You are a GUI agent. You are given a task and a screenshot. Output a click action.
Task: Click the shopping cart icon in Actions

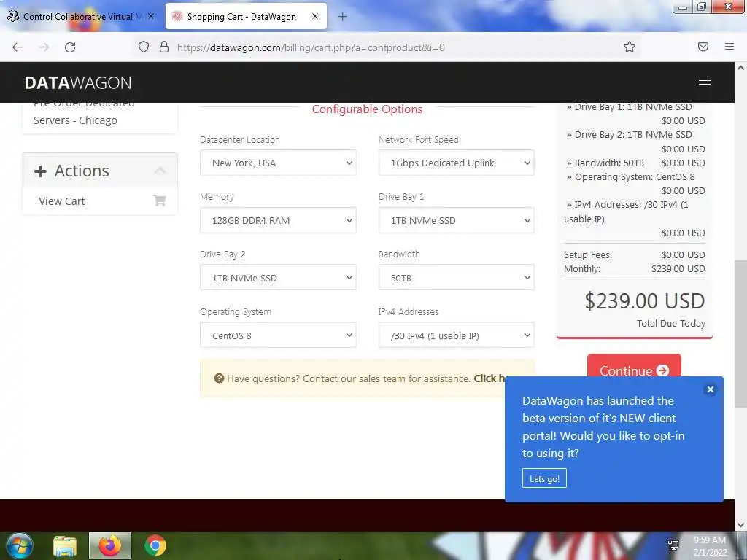click(x=159, y=201)
